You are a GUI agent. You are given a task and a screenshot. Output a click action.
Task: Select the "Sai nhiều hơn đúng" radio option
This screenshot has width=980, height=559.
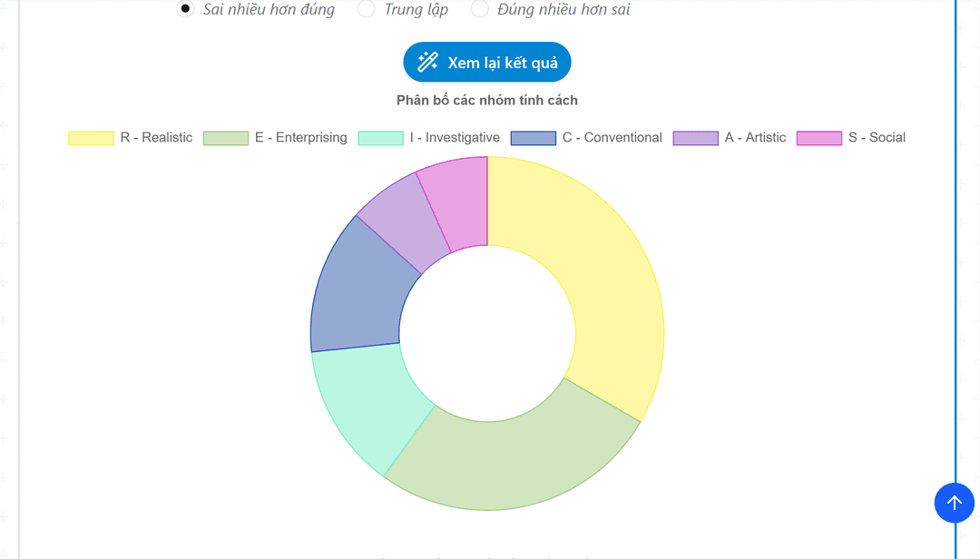(x=185, y=9)
